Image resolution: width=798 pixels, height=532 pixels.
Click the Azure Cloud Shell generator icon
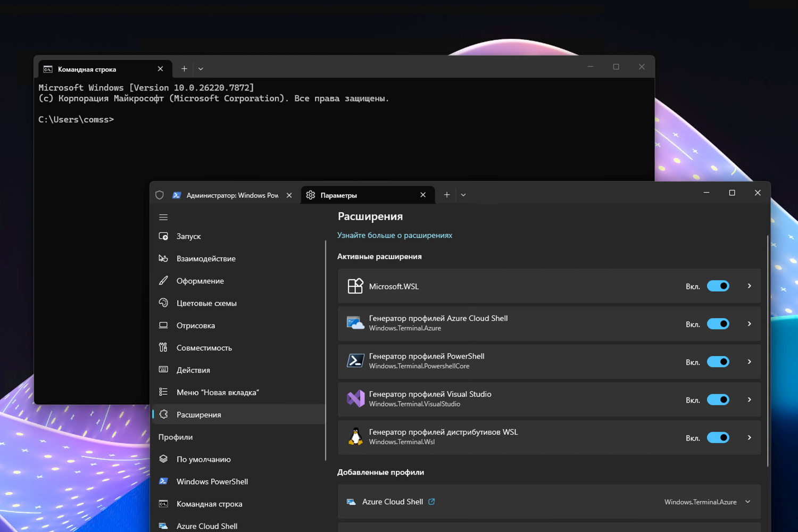(355, 323)
